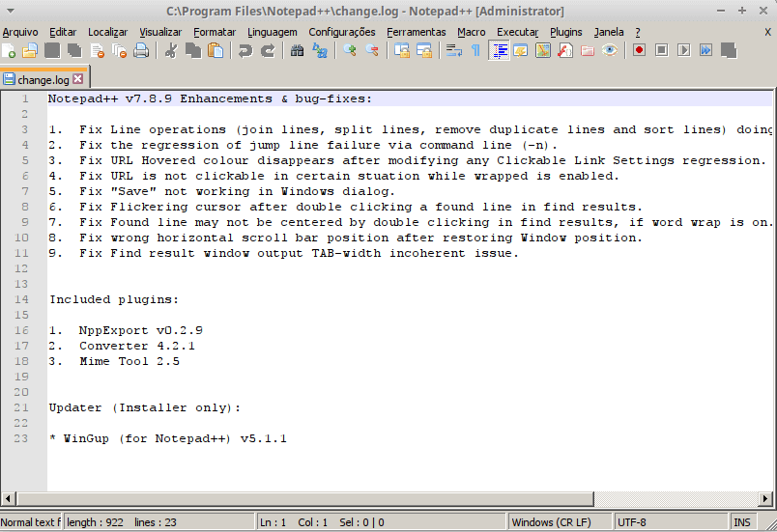Print the document with the printer icon
This screenshot has height=532, width=777.
point(141,50)
